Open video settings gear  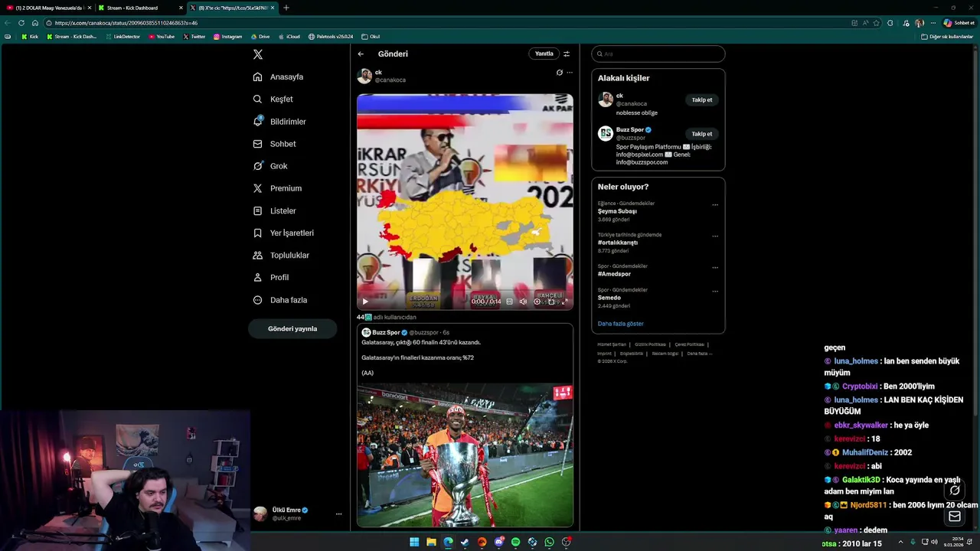point(537,302)
